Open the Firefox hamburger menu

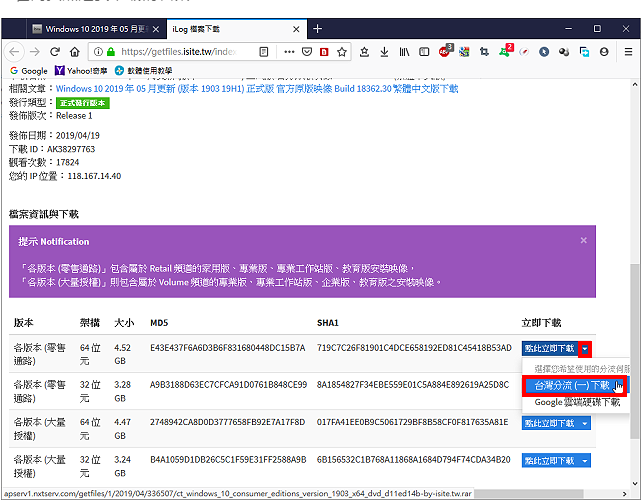[x=628, y=52]
